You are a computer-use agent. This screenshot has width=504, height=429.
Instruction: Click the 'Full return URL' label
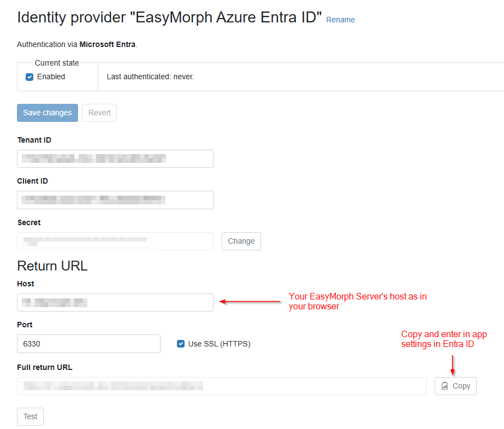[x=45, y=367]
